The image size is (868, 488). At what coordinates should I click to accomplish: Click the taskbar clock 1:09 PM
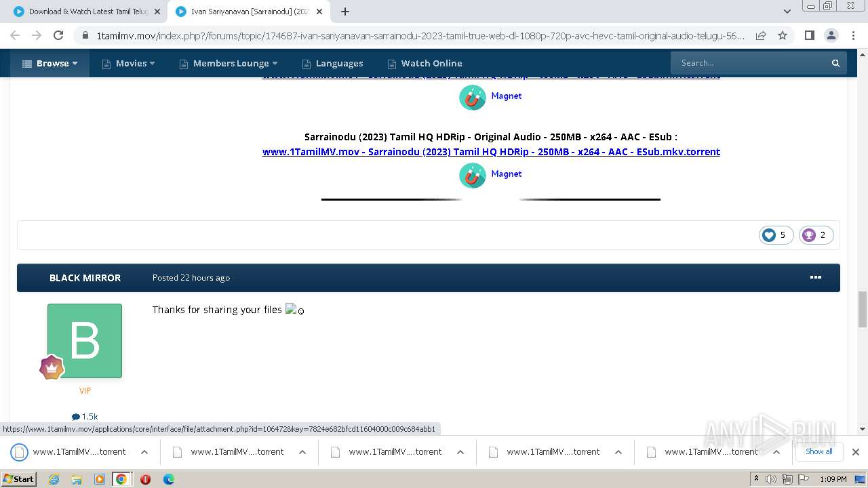tap(833, 479)
